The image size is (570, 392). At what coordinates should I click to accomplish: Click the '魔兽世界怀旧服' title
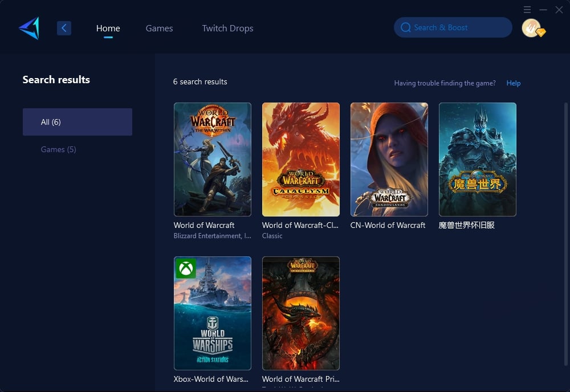click(x=466, y=225)
